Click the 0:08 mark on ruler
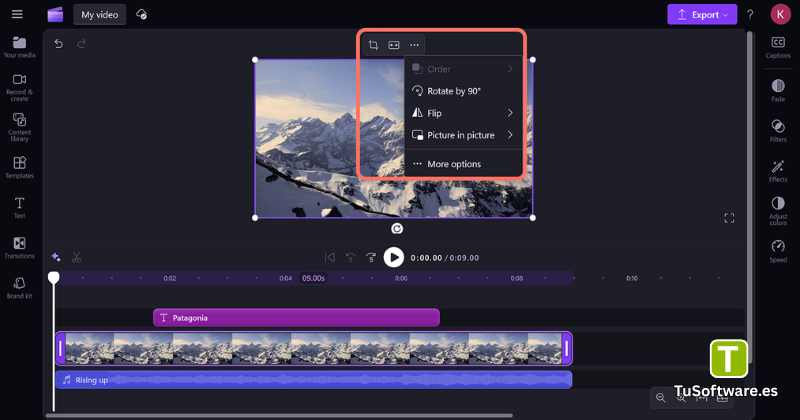Viewport: 800px width, 420px height. pyautogui.click(x=517, y=278)
